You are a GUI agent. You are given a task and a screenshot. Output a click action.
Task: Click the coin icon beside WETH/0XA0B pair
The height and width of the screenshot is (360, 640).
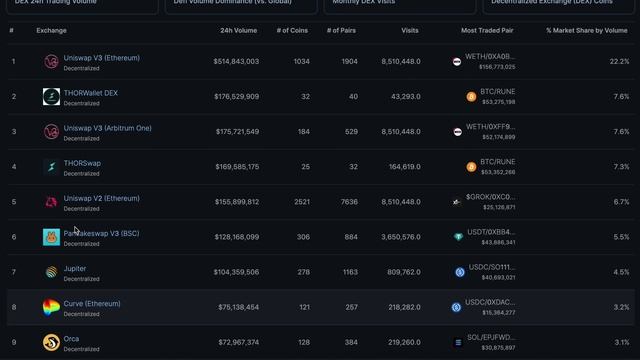coord(457,62)
